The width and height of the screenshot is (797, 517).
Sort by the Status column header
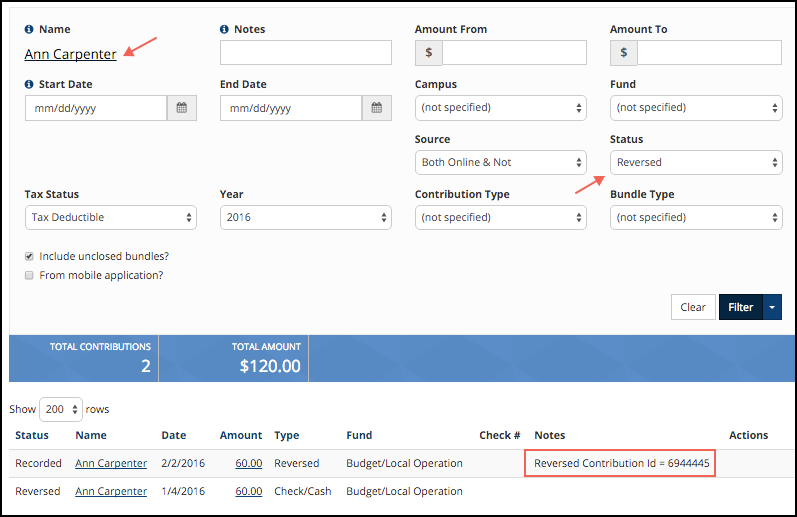click(32, 435)
